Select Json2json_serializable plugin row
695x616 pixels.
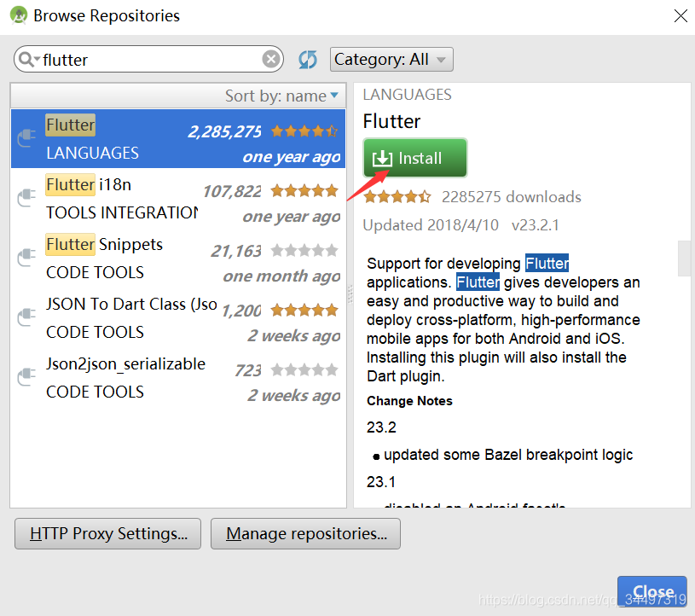point(178,378)
